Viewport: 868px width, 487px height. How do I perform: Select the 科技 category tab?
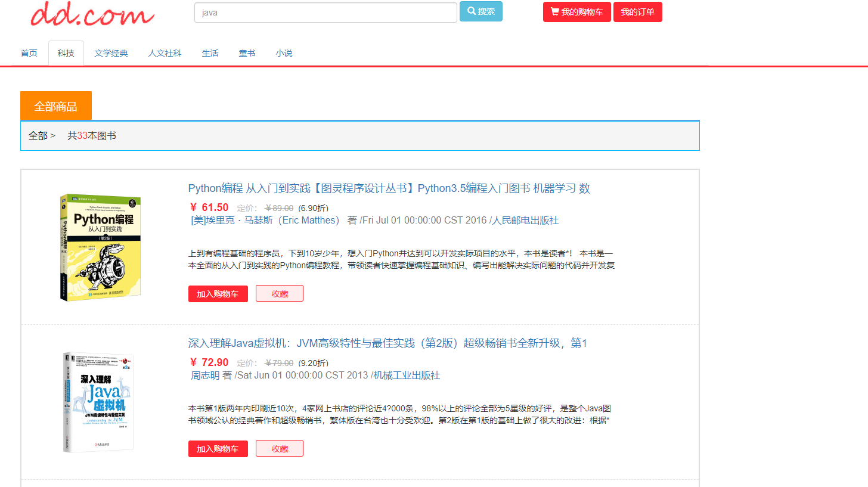pos(66,53)
